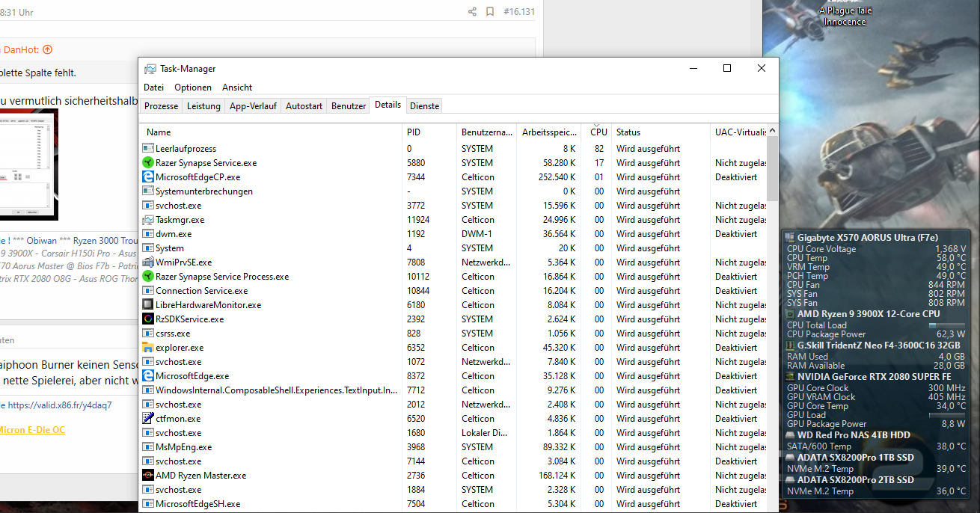Click the CPU Total Load bar
980x513 pixels.
point(946,325)
